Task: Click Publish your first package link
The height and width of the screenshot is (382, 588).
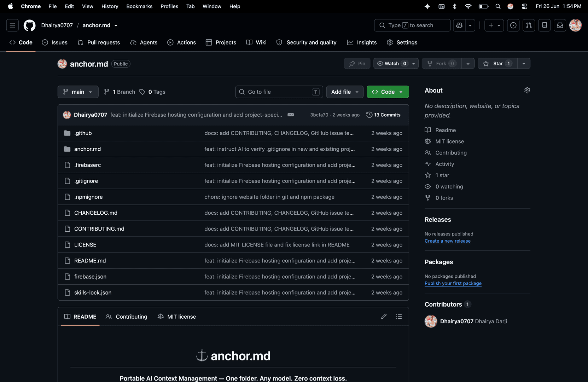Action: pos(453,283)
